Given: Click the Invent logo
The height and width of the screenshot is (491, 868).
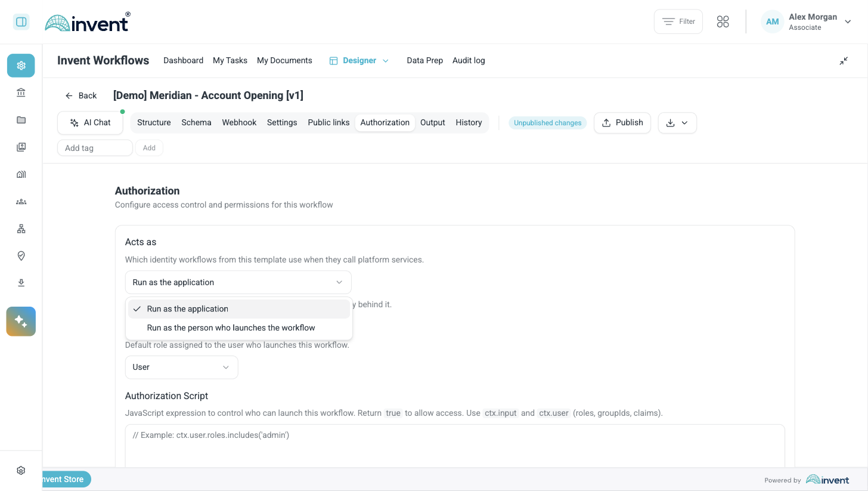Looking at the screenshot, I should (87, 22).
